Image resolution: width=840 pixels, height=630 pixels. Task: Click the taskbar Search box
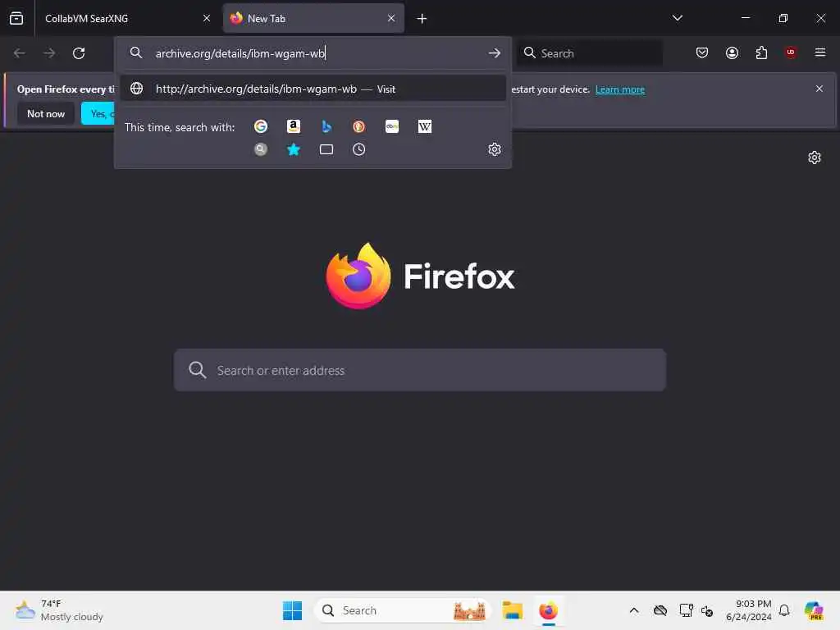(402, 610)
